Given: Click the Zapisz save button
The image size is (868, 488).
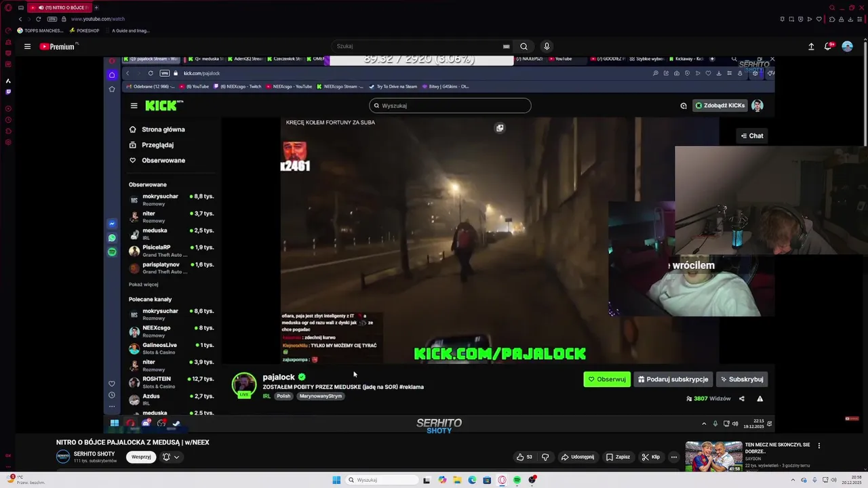Looking at the screenshot, I should 618,457.
